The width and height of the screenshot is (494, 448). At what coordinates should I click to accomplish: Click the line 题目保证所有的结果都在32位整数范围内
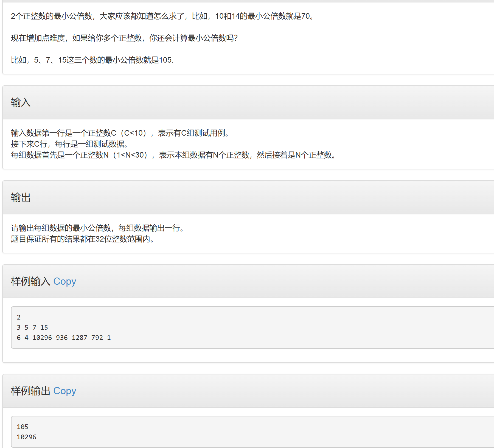click(x=83, y=239)
